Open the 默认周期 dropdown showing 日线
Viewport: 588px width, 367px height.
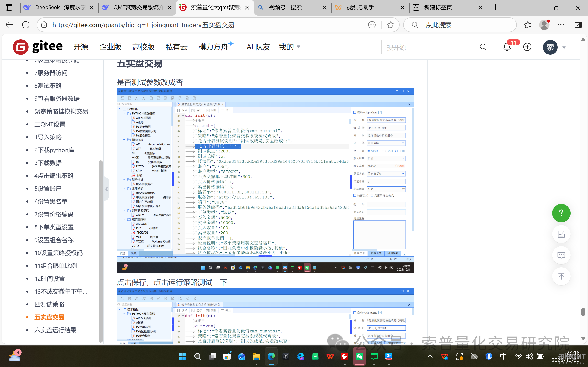[x=386, y=158]
